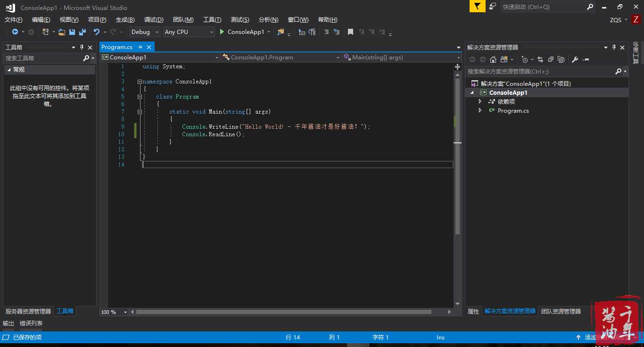644x347 pixels.
Task: Open the 调试(D) menu
Action: point(154,20)
